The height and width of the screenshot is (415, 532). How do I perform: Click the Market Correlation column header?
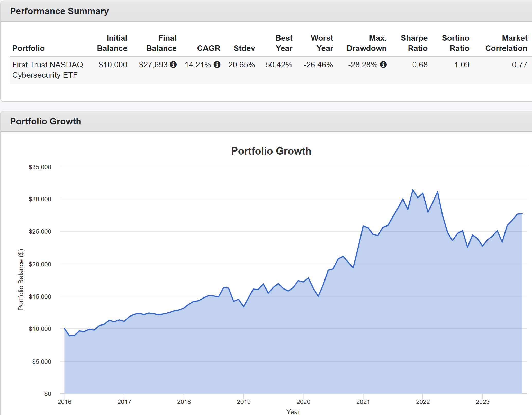(x=506, y=43)
